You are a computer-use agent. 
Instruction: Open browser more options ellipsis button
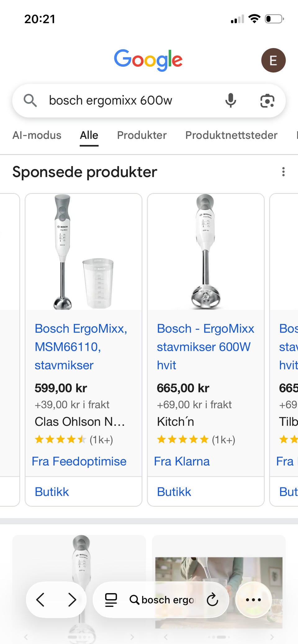[253, 600]
